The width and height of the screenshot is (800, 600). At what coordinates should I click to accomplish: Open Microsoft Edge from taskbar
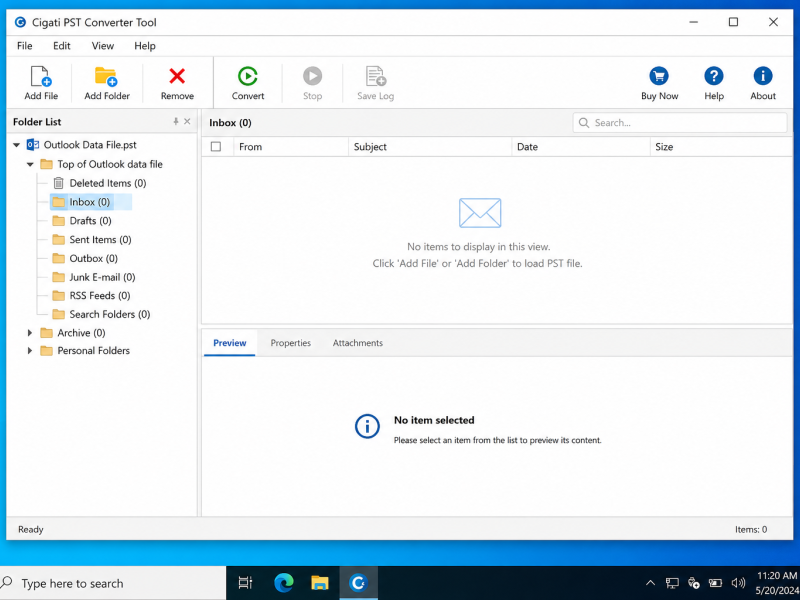click(284, 583)
